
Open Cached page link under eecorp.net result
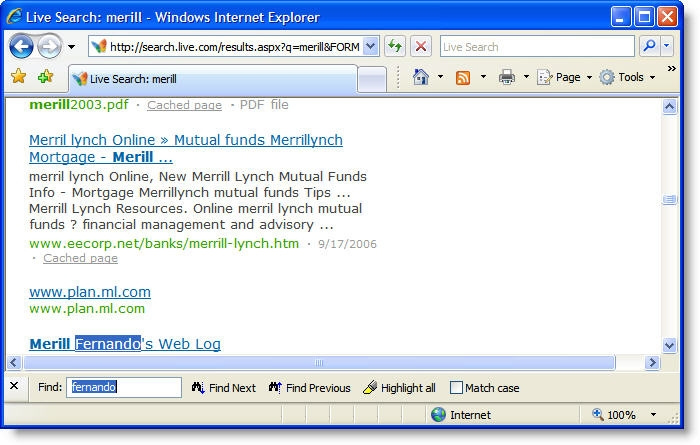(x=80, y=258)
